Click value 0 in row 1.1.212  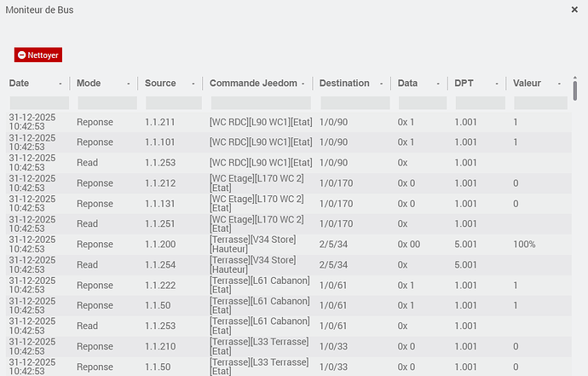pos(516,183)
